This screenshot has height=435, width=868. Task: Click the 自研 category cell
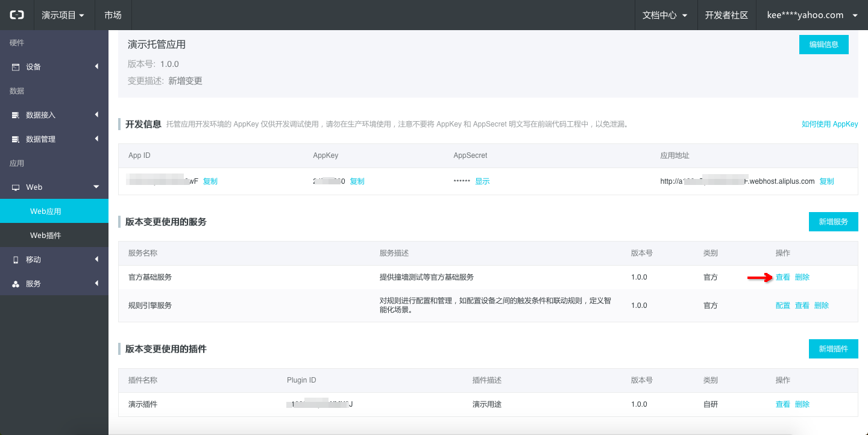(x=711, y=404)
